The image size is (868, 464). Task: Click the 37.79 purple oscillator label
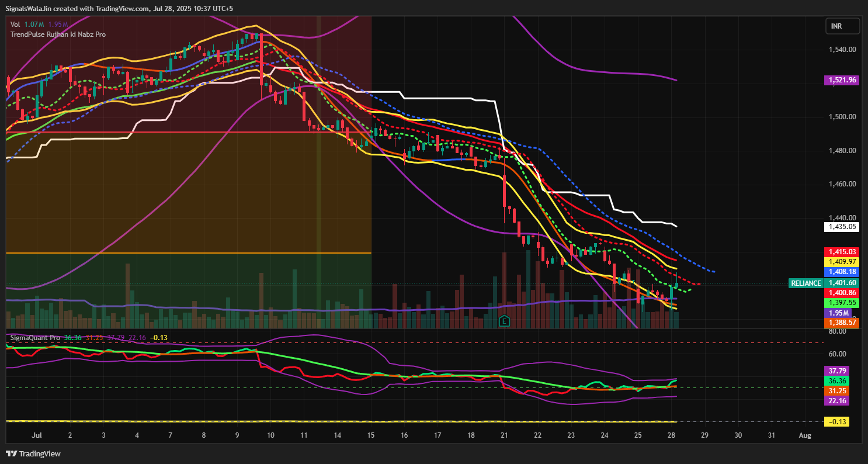pyautogui.click(x=838, y=370)
